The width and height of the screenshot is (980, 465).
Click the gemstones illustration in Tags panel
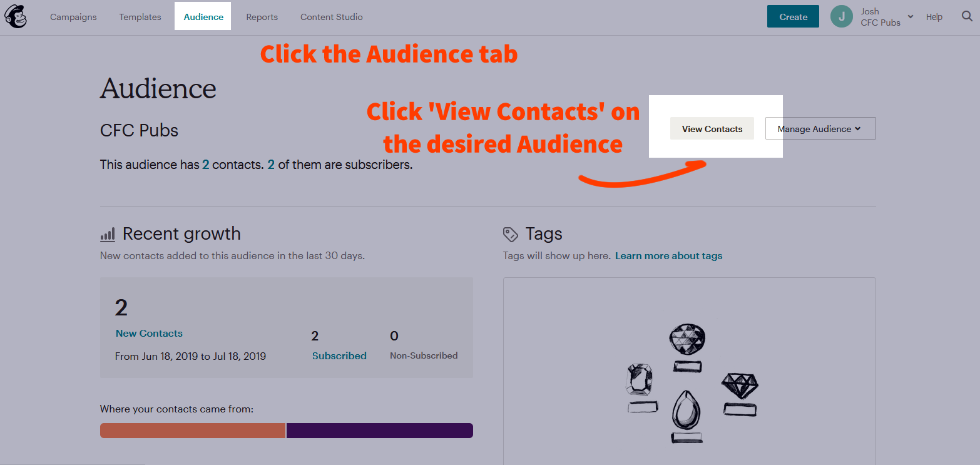click(692, 383)
